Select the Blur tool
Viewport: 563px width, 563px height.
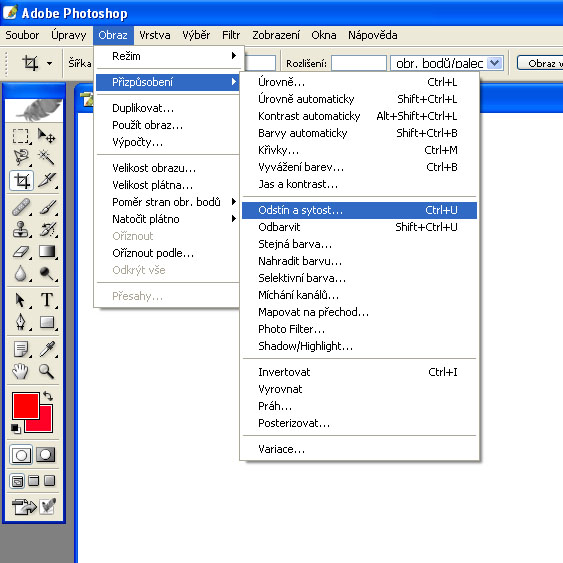(x=21, y=274)
